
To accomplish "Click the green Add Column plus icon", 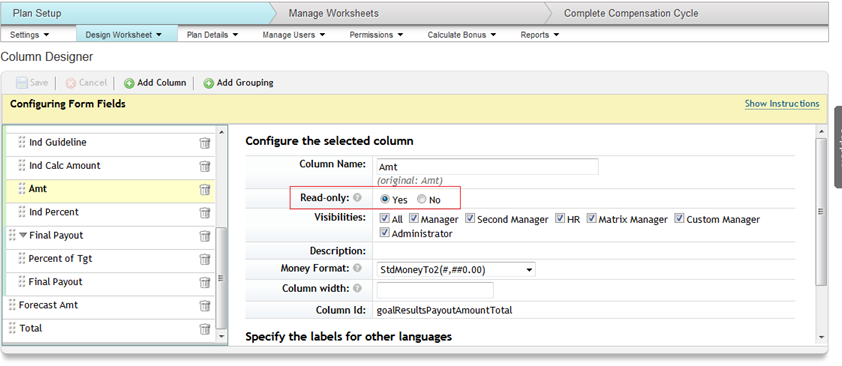I will pyautogui.click(x=129, y=83).
